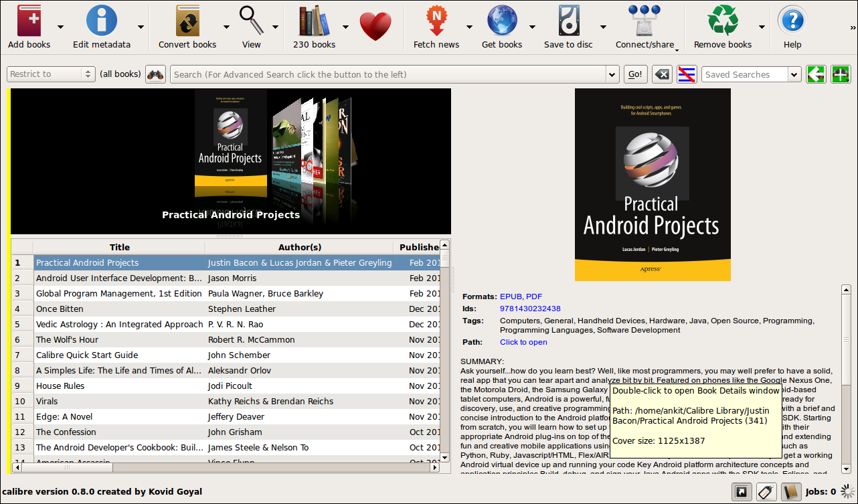Show more toolbar items chevron
Image resolution: width=858 pixels, height=504 pixels.
(853, 27)
